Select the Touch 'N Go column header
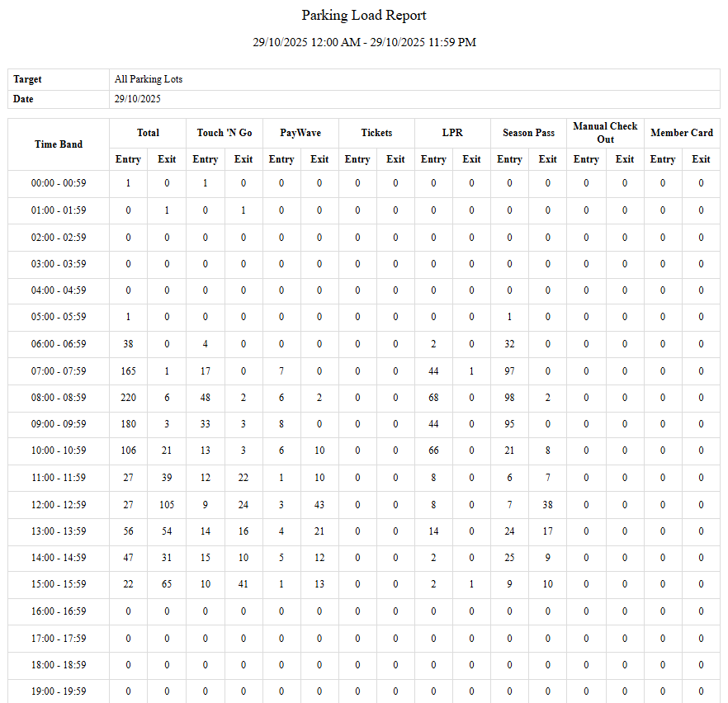The width and height of the screenshot is (728, 703). (x=225, y=133)
